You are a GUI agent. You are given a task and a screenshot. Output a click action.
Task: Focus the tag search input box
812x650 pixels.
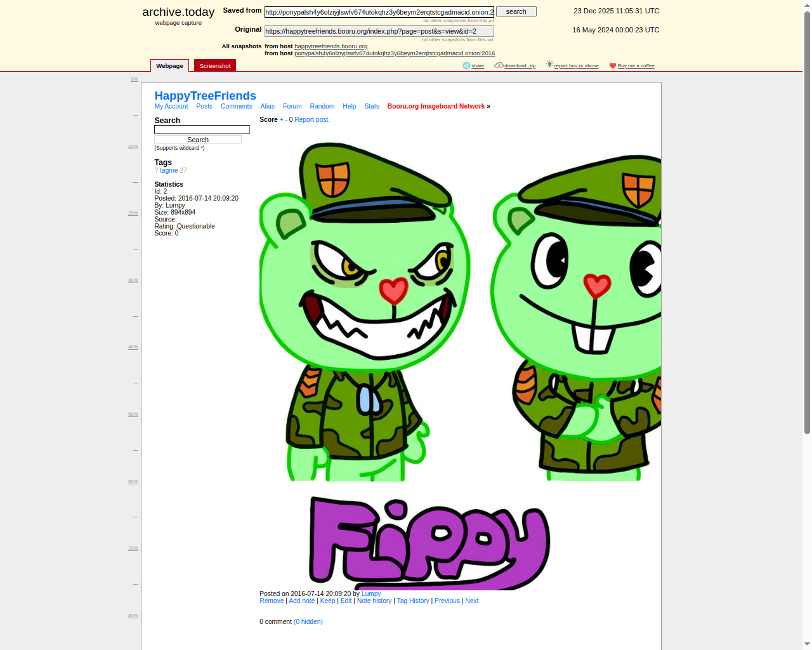pos(202,129)
